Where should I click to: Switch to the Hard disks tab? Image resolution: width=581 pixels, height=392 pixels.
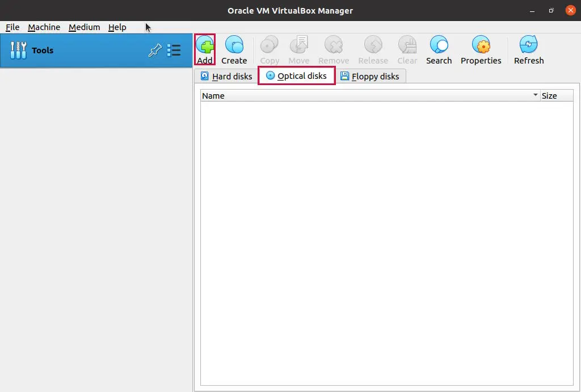(x=225, y=75)
